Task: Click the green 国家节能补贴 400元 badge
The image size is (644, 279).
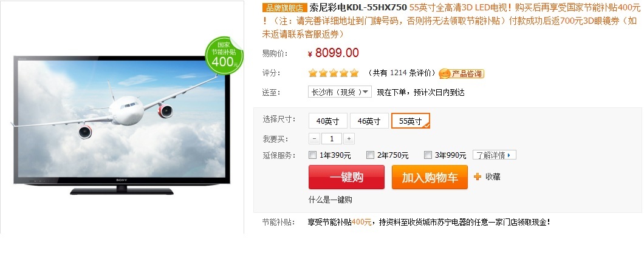Action: pos(224,56)
